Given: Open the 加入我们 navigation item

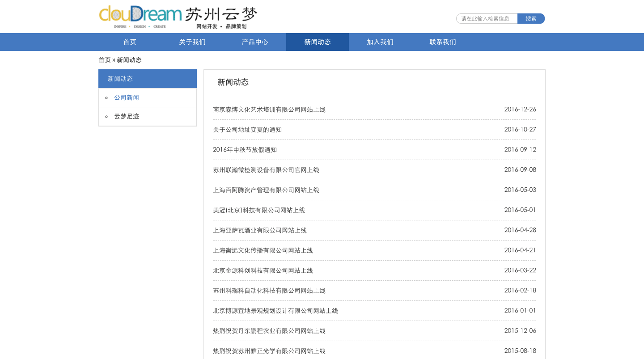Looking at the screenshot, I should 380,42.
